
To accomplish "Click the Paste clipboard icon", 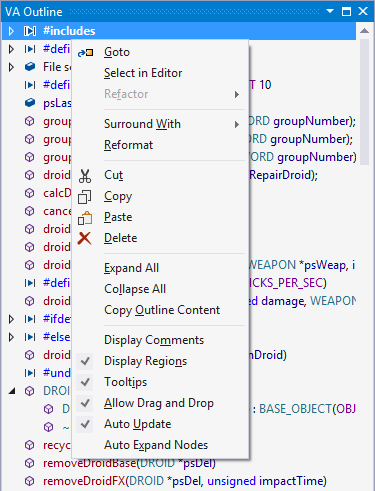I will click(85, 218).
